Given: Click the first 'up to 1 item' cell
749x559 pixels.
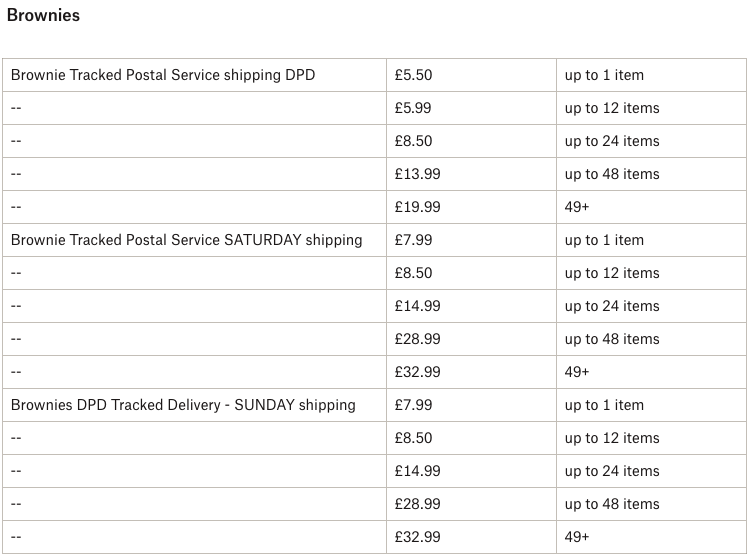Looking at the screenshot, I should [604, 75].
